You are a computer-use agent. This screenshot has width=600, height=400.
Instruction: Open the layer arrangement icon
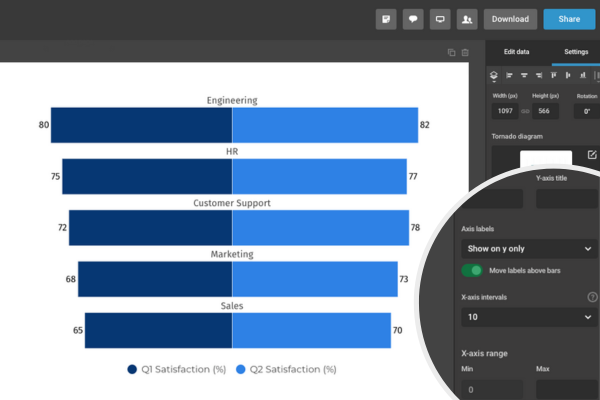pos(494,75)
